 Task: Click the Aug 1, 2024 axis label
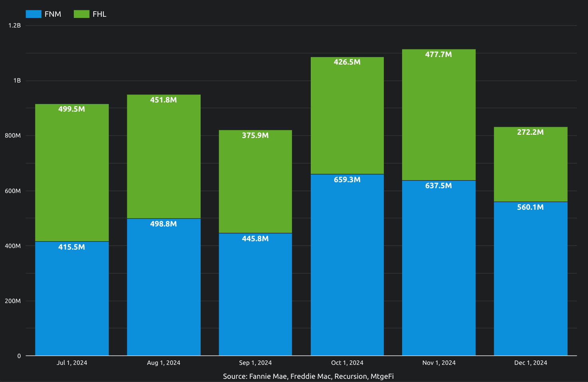[x=164, y=363]
